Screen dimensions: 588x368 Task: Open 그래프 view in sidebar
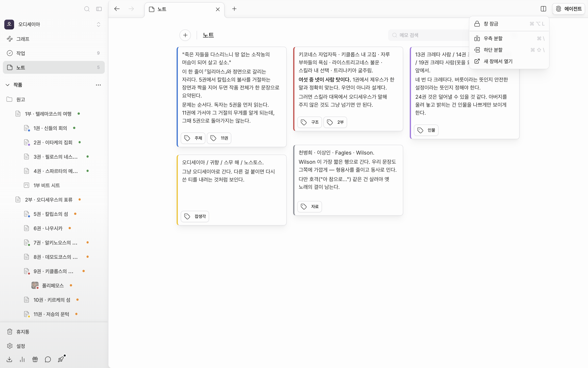54,39
